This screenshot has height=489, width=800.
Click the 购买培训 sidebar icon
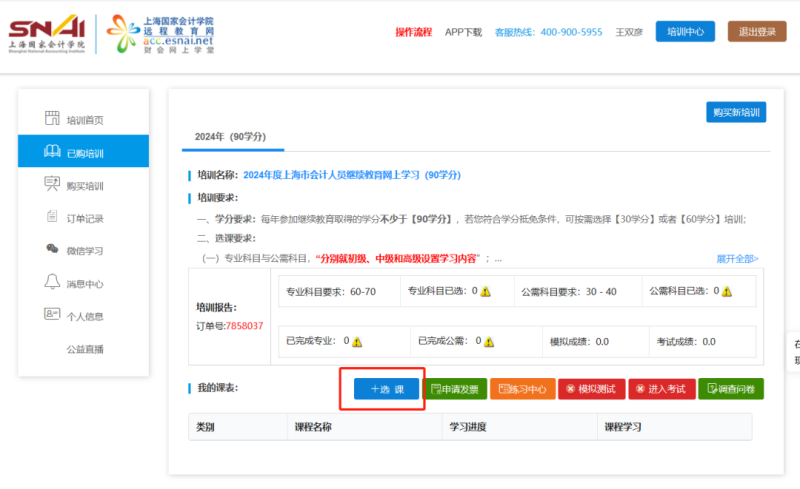(52, 184)
